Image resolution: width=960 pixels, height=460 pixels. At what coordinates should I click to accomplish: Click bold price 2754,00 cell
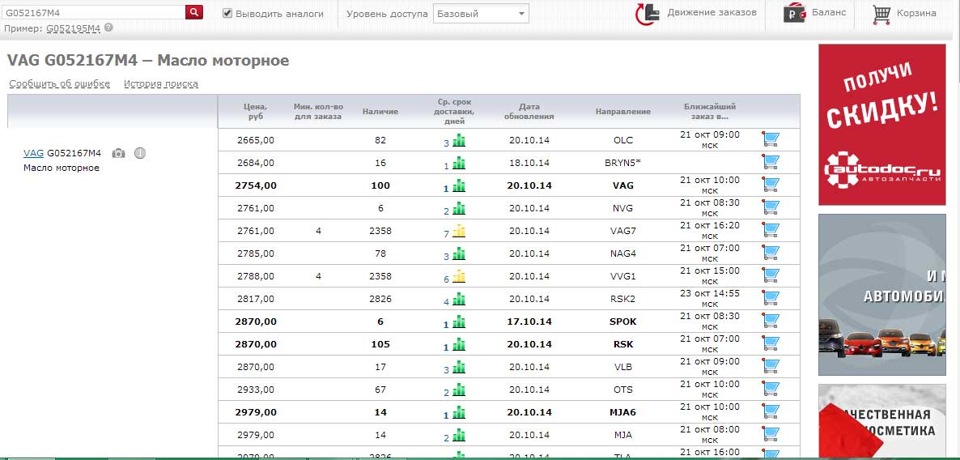(255, 186)
